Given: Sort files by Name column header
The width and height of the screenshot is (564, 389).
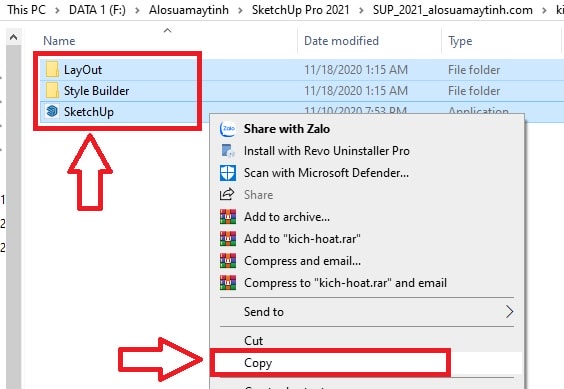Looking at the screenshot, I should pos(59,41).
